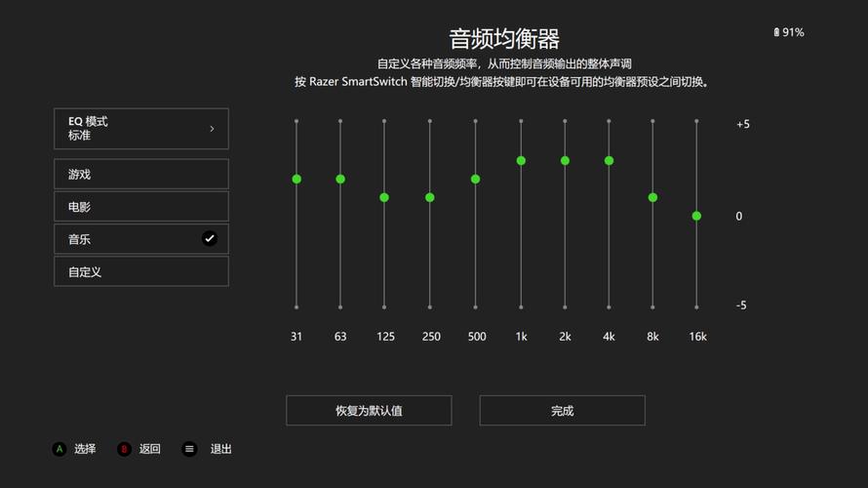
Task: Click the 4k slider handle
Action: (x=609, y=161)
